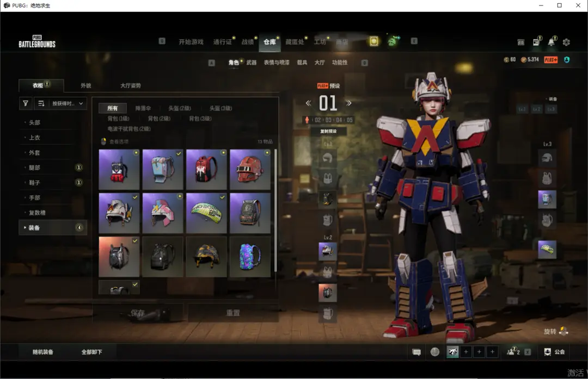Switch to preset 05

click(350, 120)
